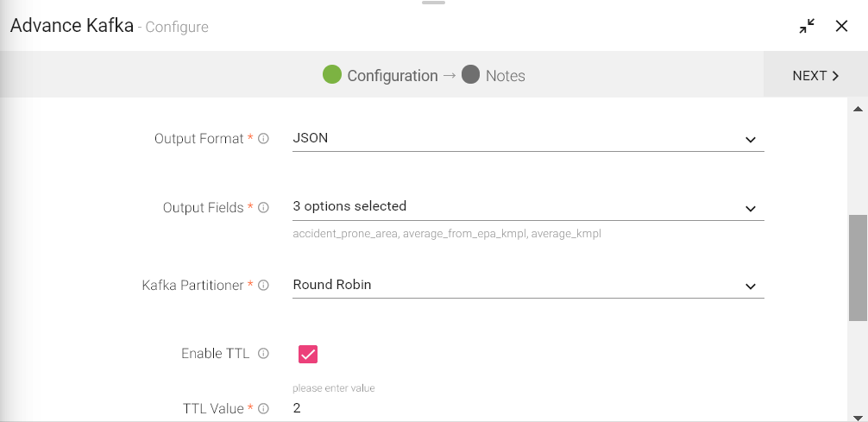Uncheck the Enable TTL checkbox
The image size is (868, 422).
pos(308,354)
